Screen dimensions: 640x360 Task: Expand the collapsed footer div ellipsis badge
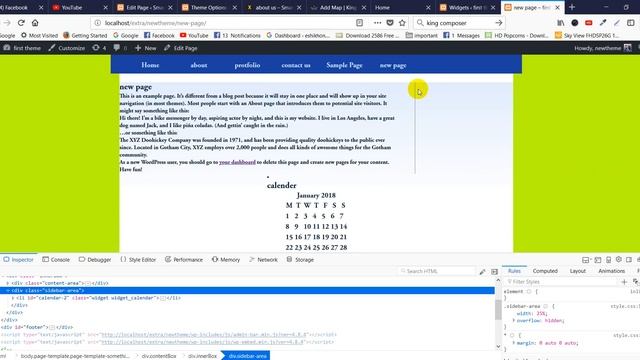[x=52, y=327]
